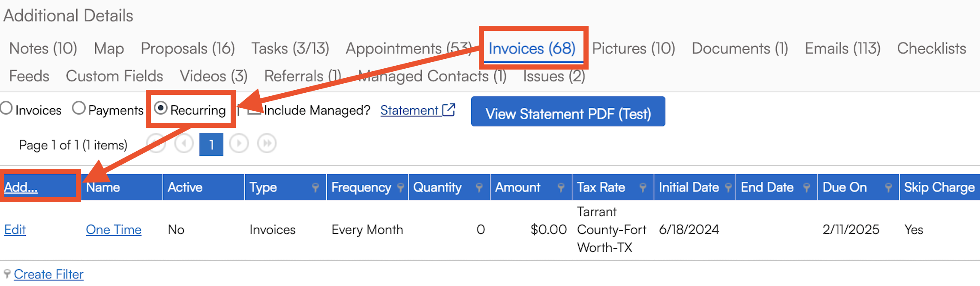Switch to the Invoices (68) tab
Viewport: 980px width, 286px height.
(532, 49)
